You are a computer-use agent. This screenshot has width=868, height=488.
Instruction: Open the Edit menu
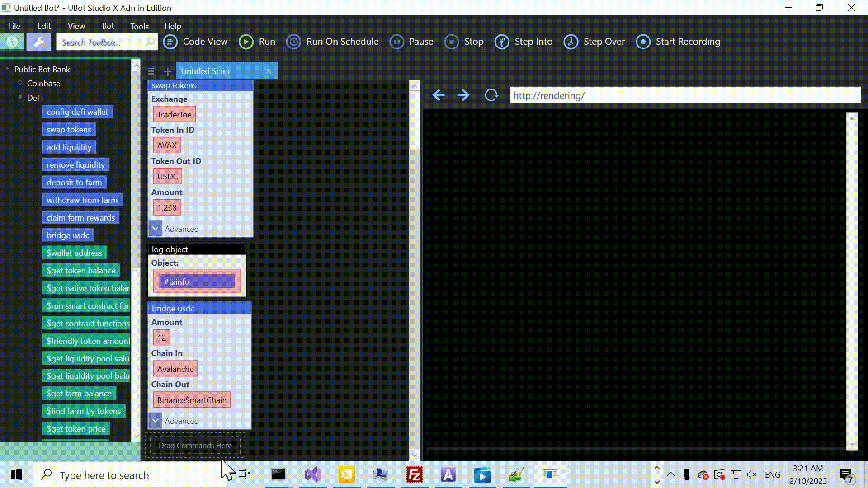click(x=44, y=26)
